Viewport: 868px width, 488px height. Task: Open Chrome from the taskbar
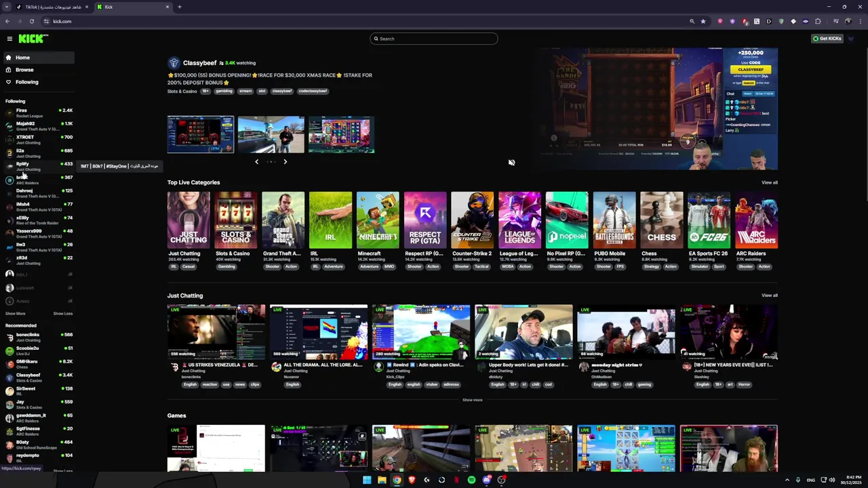[397, 480]
